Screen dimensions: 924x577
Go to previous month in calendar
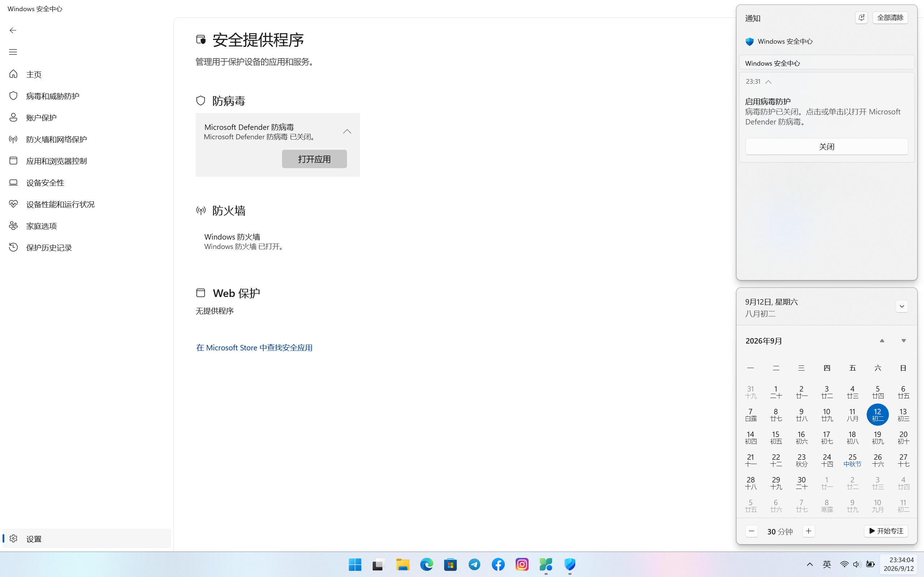tap(882, 341)
